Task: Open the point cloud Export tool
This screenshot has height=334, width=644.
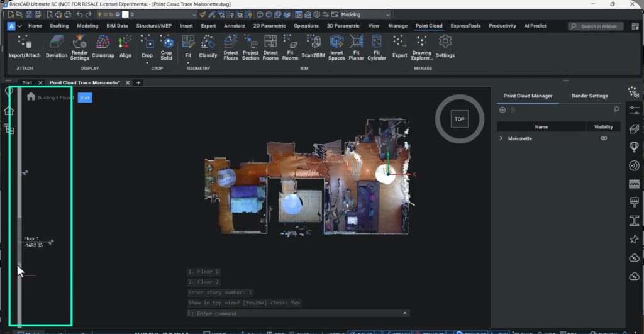Action: coord(399,47)
